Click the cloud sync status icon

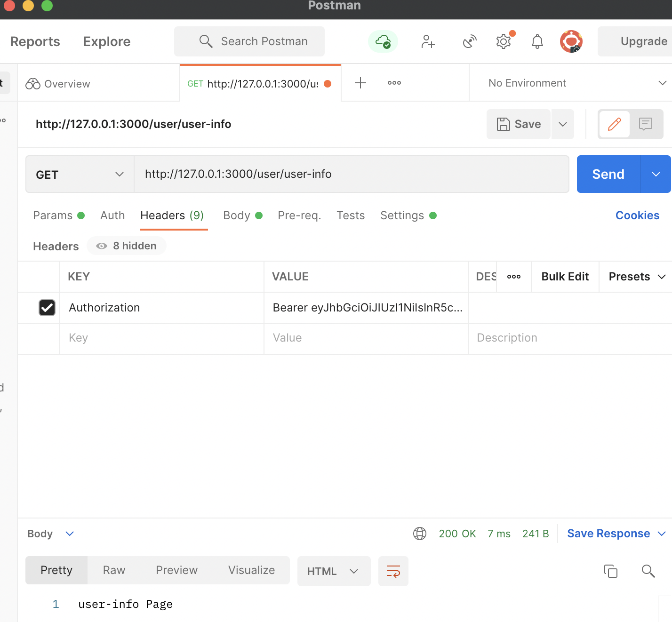(383, 41)
